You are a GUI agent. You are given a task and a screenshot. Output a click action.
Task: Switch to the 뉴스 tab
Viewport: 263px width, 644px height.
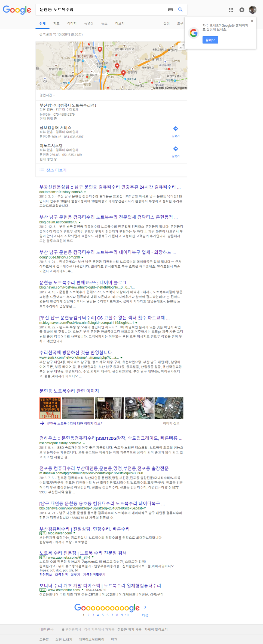coord(104,23)
